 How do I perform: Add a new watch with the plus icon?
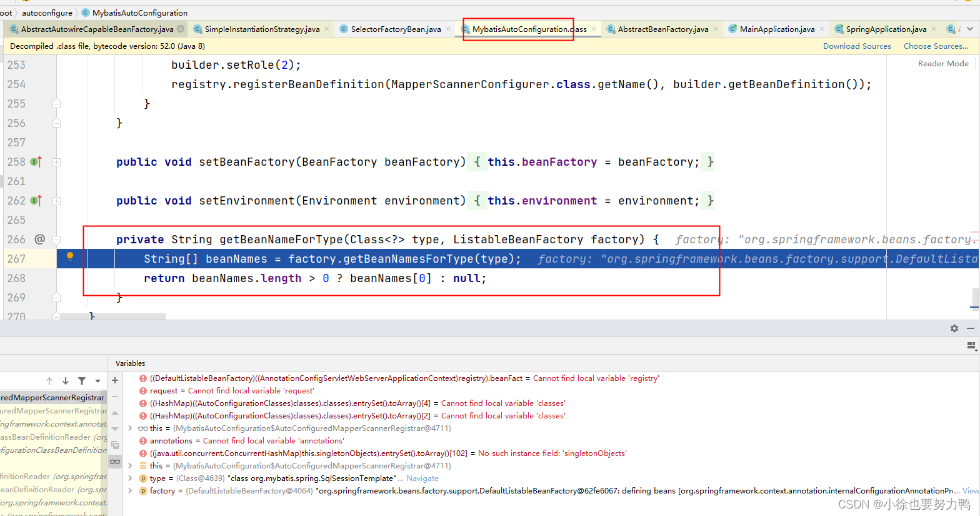(115, 380)
